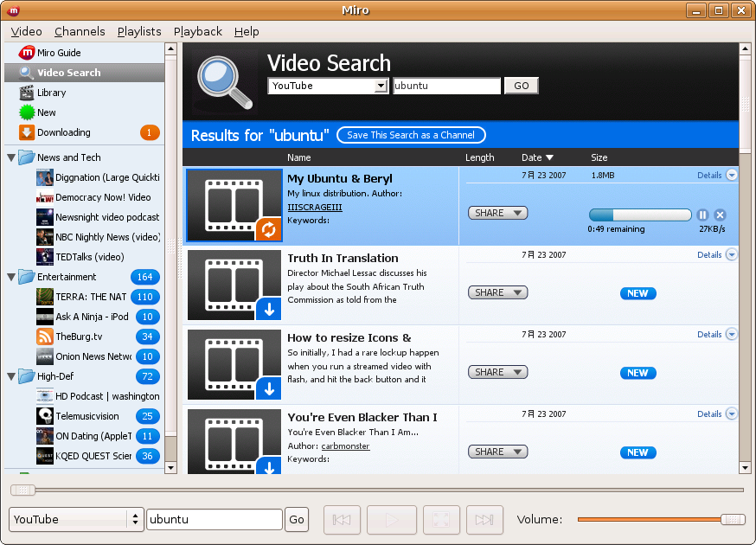Image resolution: width=756 pixels, height=545 pixels.
Task: Open the New videos section
Action: click(85, 112)
